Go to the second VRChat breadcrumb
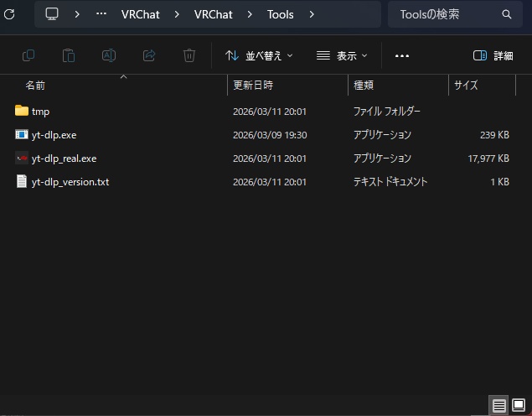Image resolution: width=532 pixels, height=416 pixels. pyautogui.click(x=214, y=14)
